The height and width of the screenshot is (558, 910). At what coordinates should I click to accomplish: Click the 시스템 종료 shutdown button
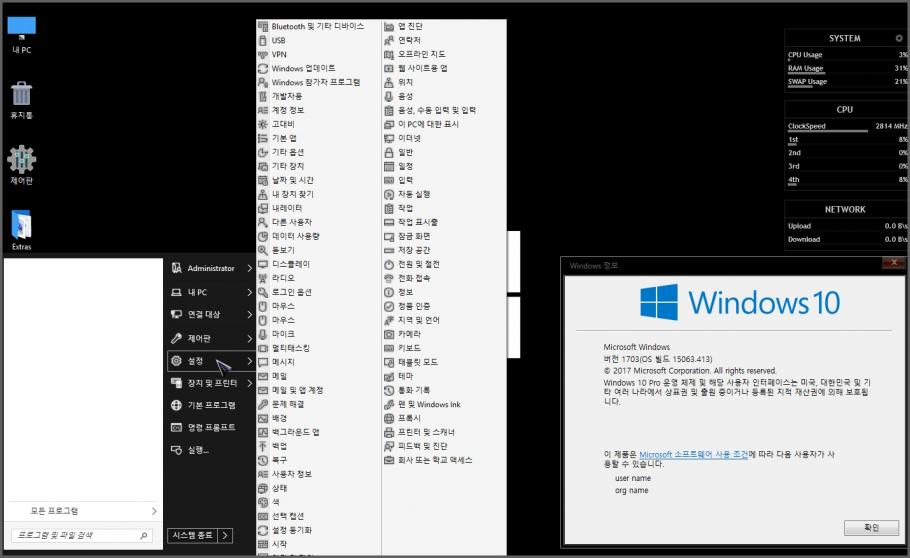click(x=193, y=535)
